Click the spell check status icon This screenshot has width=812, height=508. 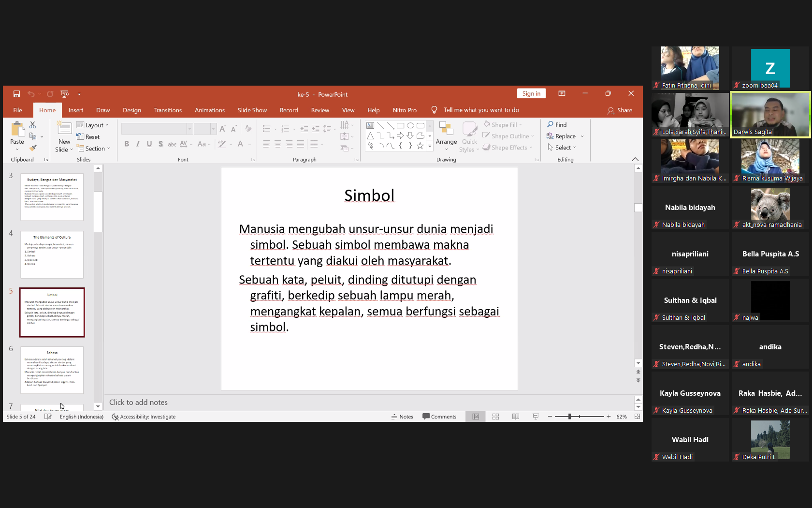coord(48,417)
